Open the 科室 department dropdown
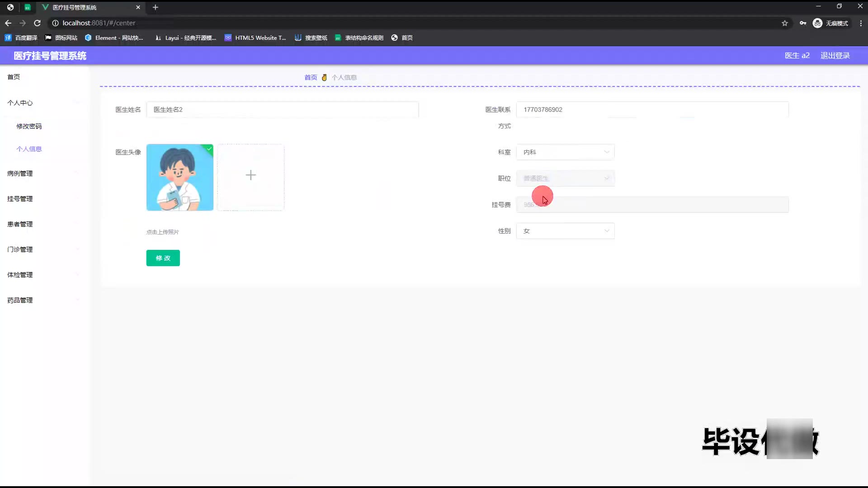 point(565,152)
